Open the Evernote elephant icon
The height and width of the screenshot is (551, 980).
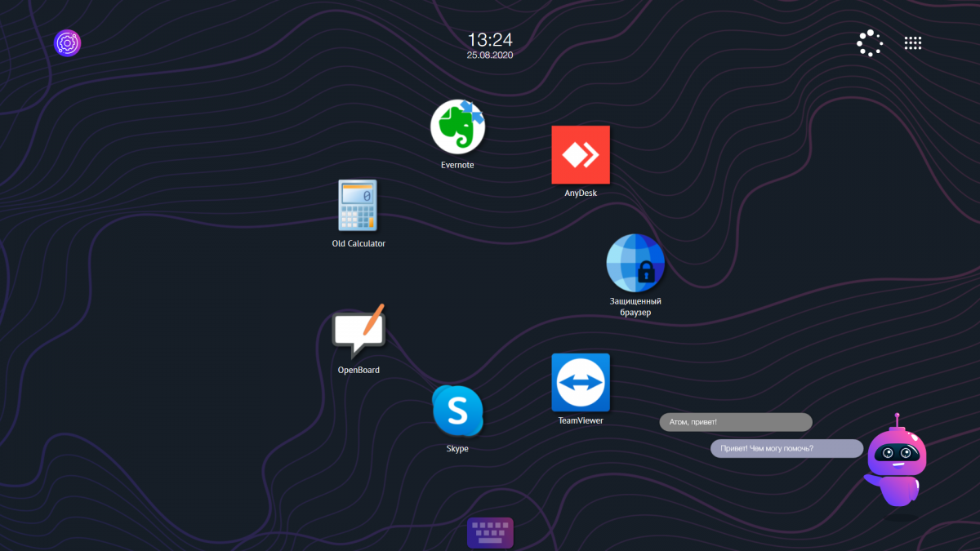pyautogui.click(x=457, y=127)
